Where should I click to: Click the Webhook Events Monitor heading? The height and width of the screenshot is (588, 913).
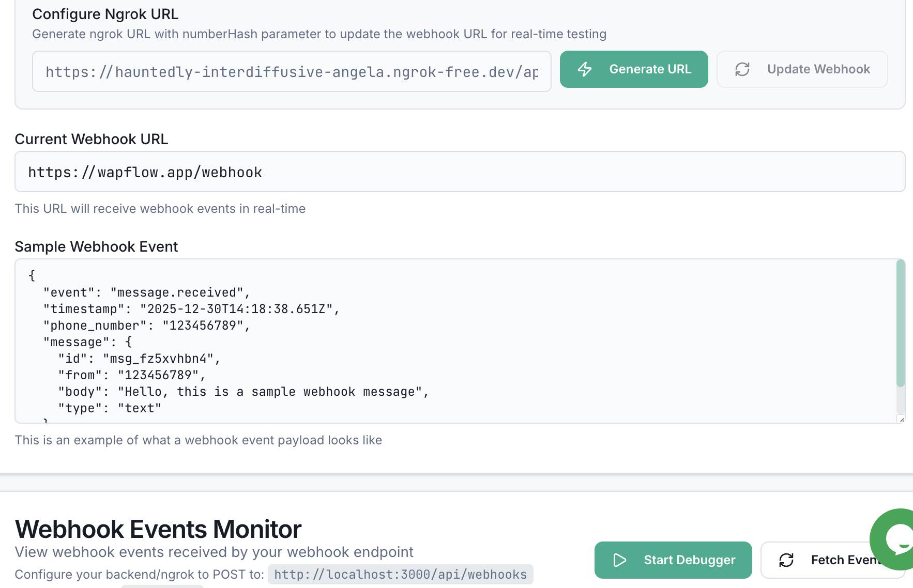158,529
